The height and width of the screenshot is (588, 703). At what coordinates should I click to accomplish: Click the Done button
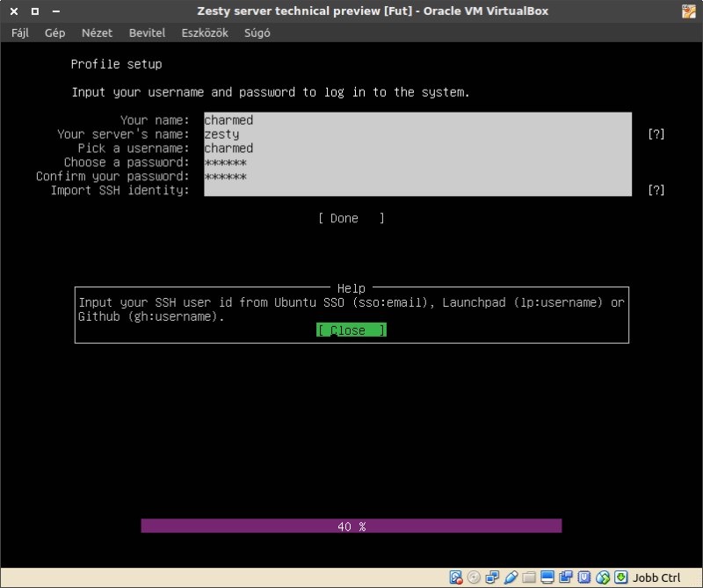[351, 219]
